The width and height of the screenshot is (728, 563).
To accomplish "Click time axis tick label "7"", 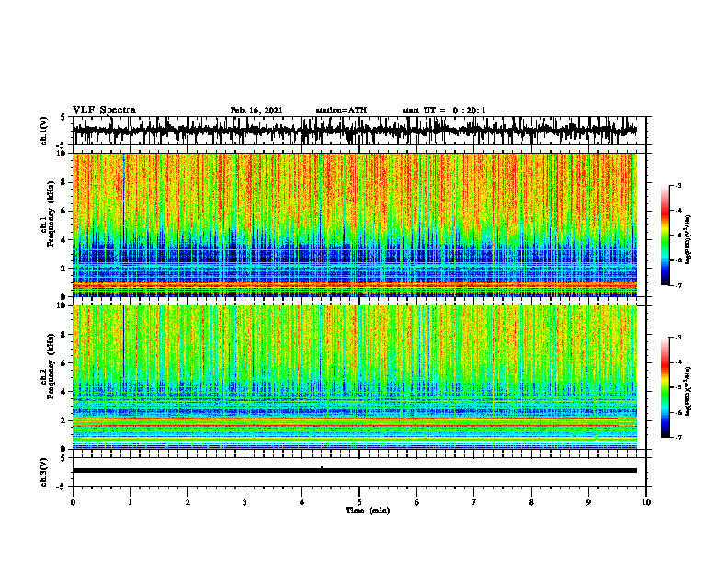I will pos(474,502).
